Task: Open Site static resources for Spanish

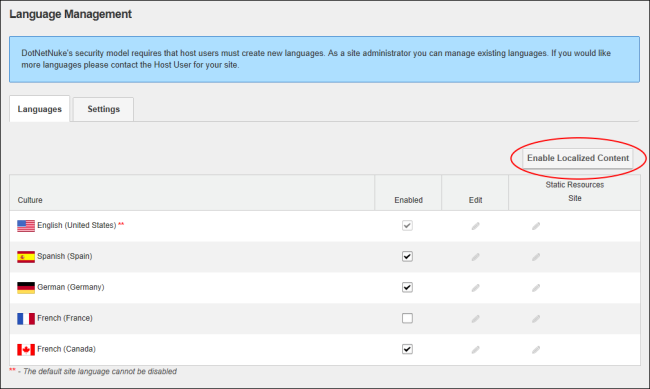Action: 536,257
